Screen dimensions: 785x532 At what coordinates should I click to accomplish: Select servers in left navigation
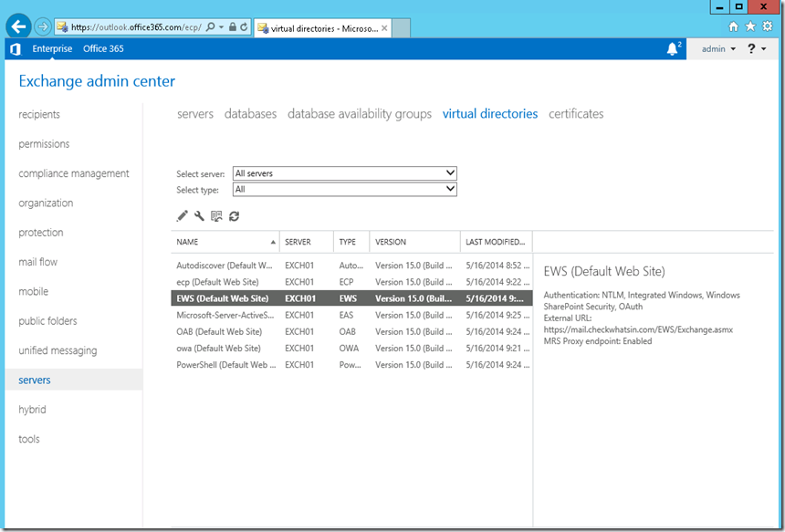(x=74, y=380)
